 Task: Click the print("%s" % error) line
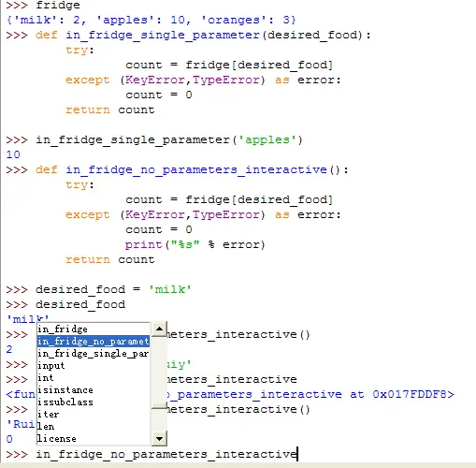tap(195, 244)
